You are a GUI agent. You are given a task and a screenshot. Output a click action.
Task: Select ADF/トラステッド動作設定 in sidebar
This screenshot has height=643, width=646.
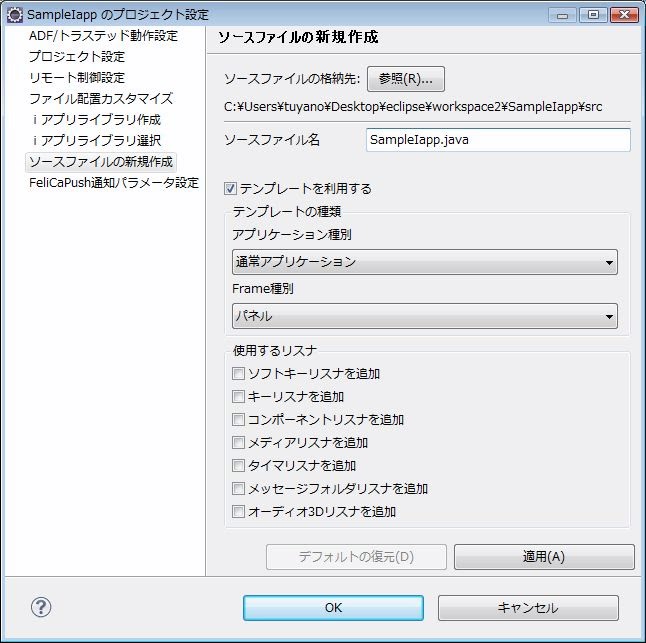point(103,36)
